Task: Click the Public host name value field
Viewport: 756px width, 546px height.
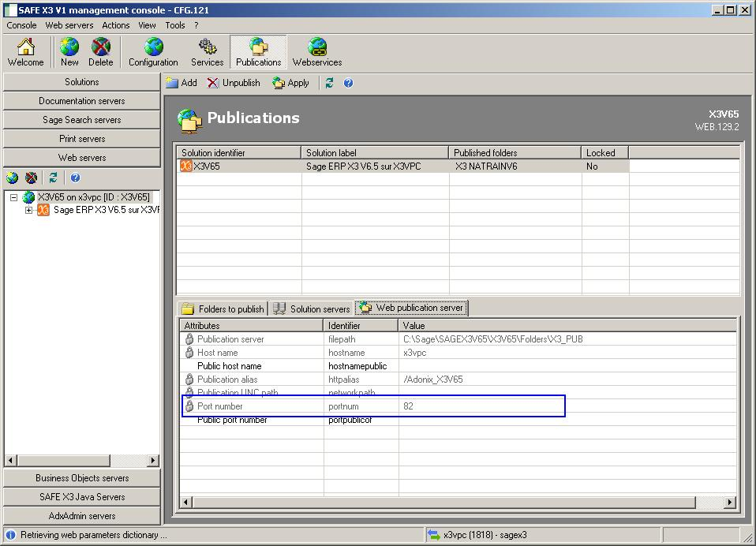Action: click(x=567, y=366)
